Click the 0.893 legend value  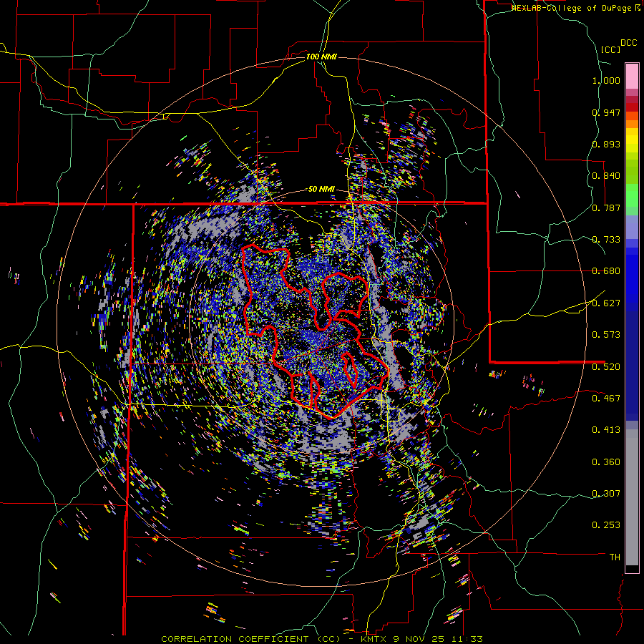point(606,144)
